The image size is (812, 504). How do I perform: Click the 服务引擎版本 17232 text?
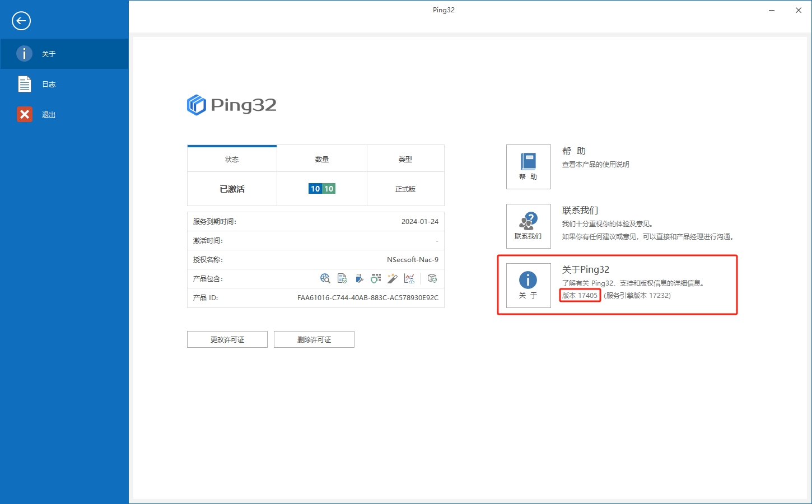[637, 295]
